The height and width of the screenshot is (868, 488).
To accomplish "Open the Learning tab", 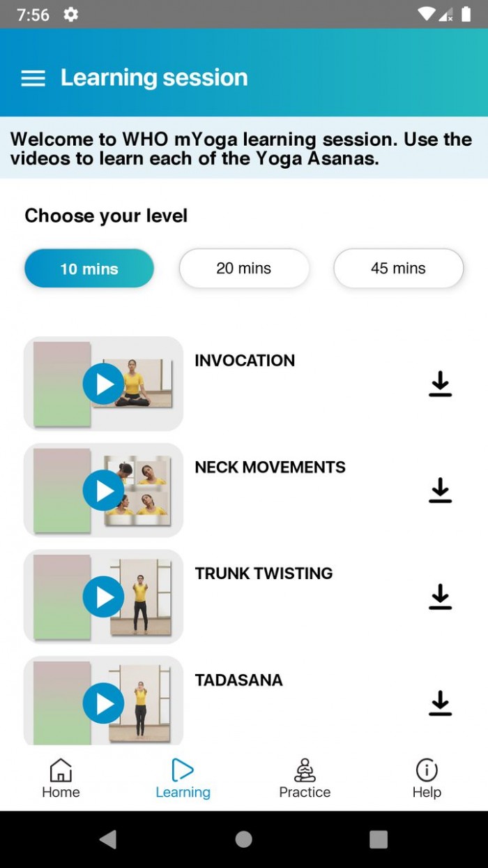I will point(183,778).
